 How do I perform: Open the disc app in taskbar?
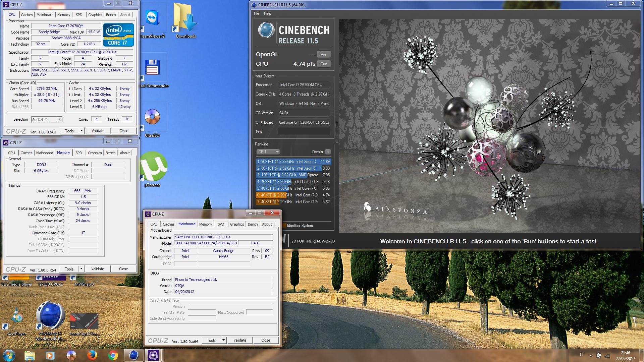click(x=71, y=355)
